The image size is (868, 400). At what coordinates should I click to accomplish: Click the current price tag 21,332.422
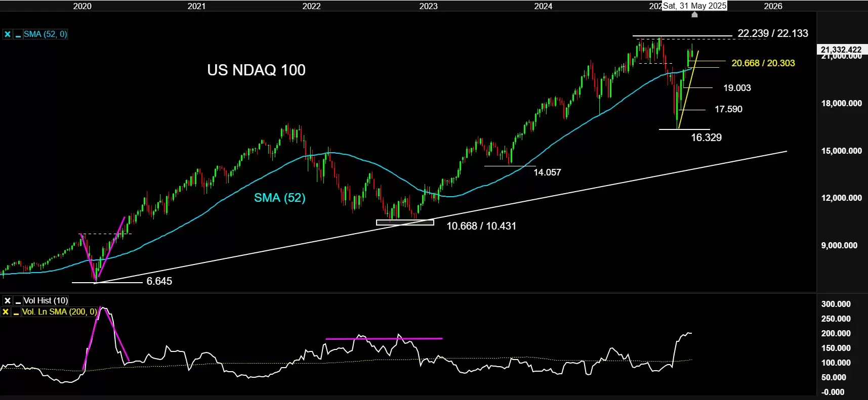[841, 50]
